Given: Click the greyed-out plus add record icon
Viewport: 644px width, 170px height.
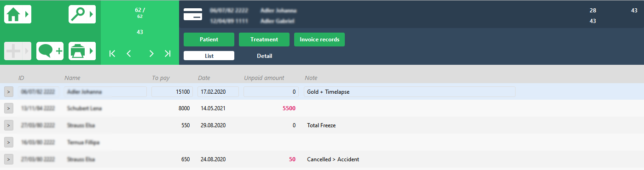Looking at the screenshot, I should [17, 51].
